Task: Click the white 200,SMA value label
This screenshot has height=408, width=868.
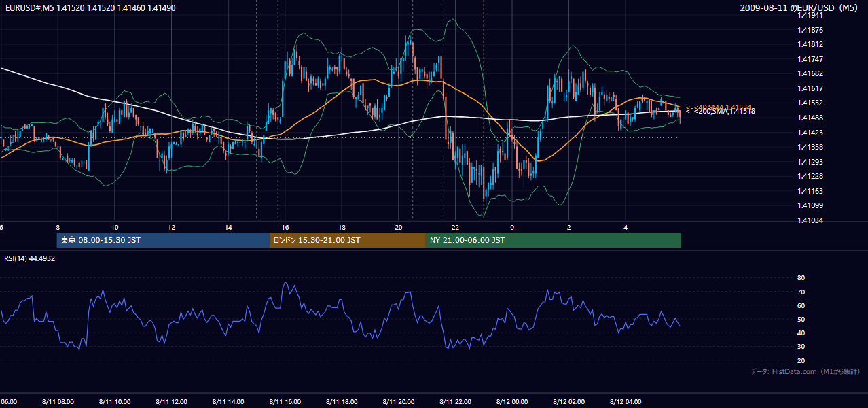Action: (721, 111)
